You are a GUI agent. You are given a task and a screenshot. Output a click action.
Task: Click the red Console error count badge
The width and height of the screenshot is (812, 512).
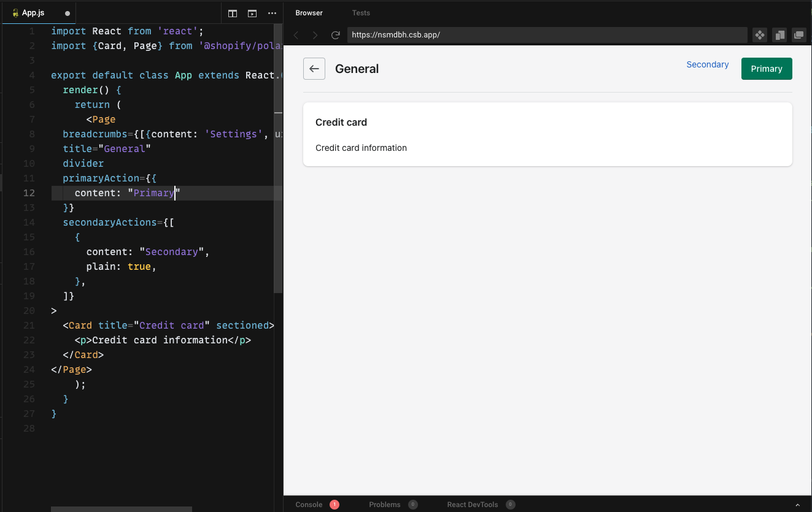pyautogui.click(x=334, y=505)
